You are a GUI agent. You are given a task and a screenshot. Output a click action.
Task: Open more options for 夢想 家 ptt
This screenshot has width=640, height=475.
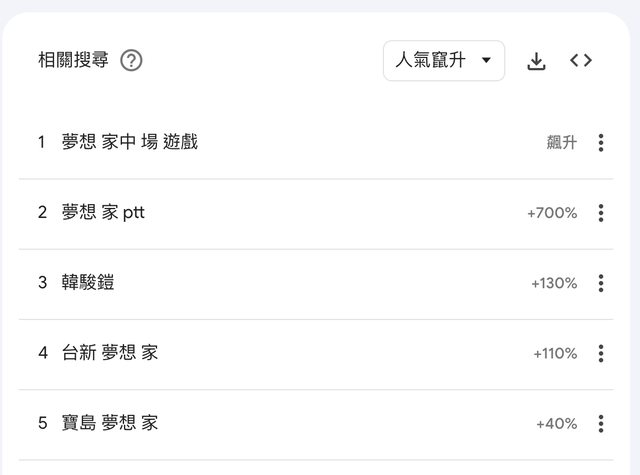[600, 213]
